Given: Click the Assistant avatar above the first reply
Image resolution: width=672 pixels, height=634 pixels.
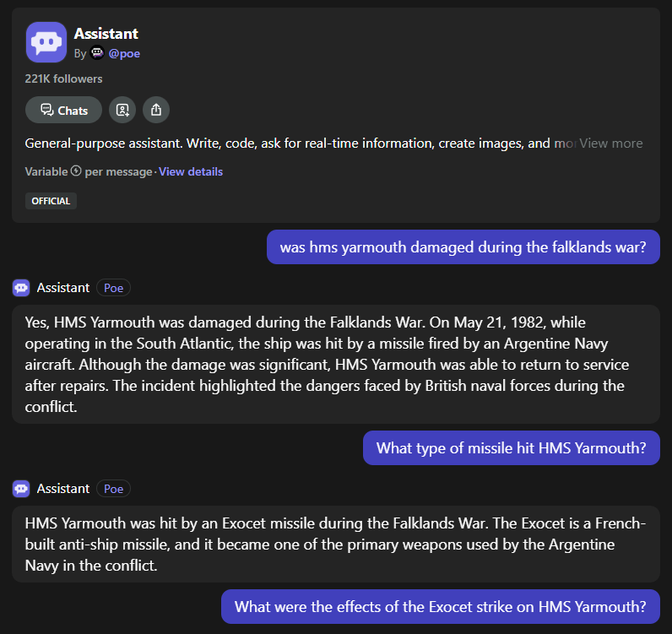Looking at the screenshot, I should [x=21, y=288].
